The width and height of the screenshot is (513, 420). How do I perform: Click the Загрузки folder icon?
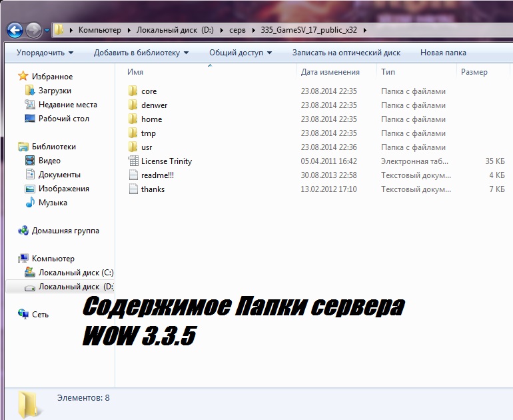coord(30,91)
